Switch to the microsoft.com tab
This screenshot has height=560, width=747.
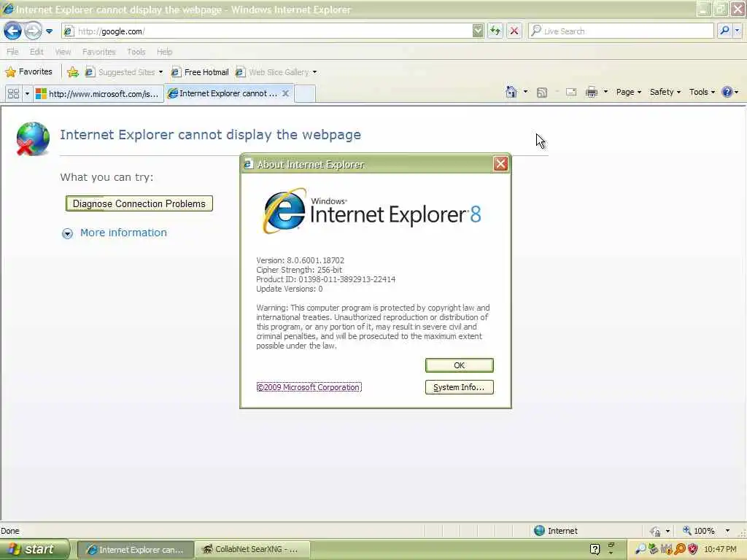pyautogui.click(x=98, y=94)
